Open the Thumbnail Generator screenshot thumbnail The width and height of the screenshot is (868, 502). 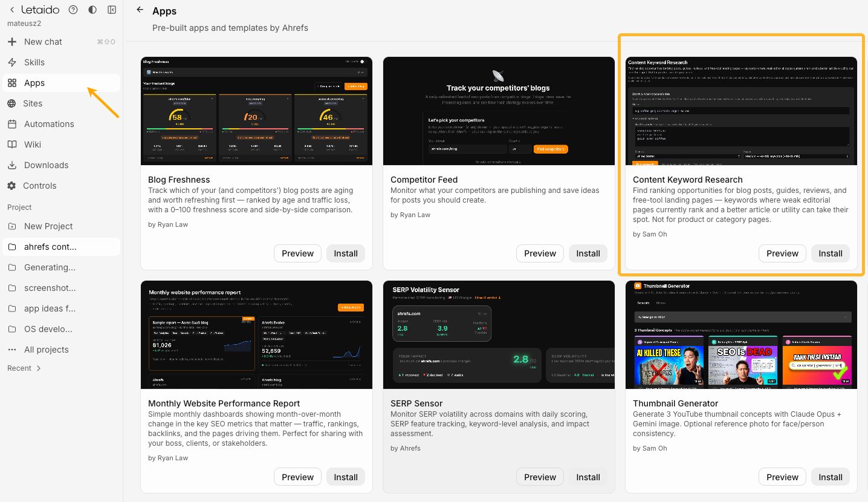tap(741, 334)
